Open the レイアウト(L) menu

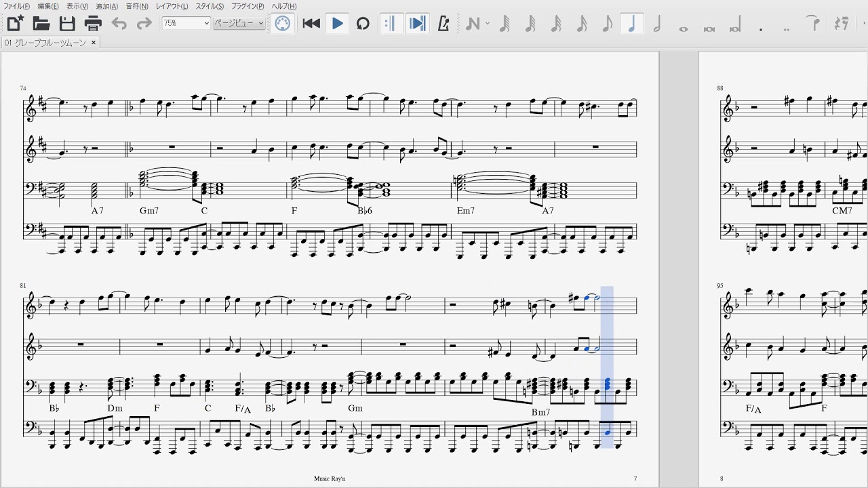tap(172, 6)
